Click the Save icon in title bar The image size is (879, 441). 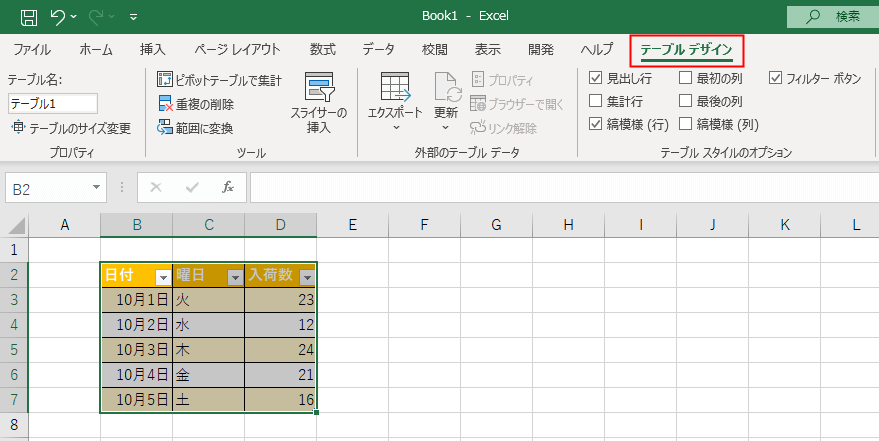pos(30,17)
